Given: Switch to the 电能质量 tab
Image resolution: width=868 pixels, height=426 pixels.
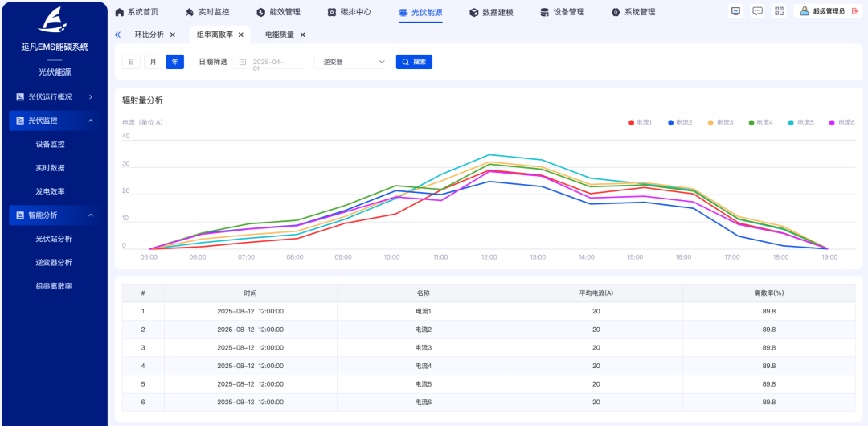Looking at the screenshot, I should coord(279,35).
